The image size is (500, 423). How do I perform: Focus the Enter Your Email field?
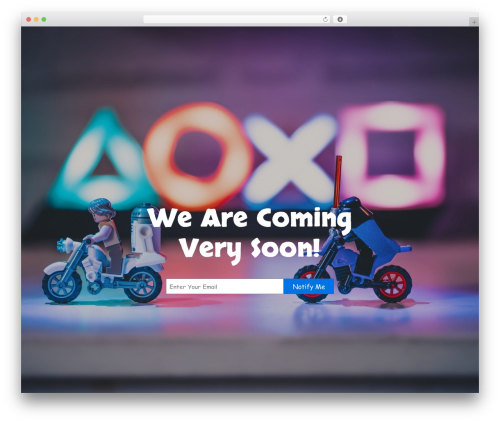[225, 287]
